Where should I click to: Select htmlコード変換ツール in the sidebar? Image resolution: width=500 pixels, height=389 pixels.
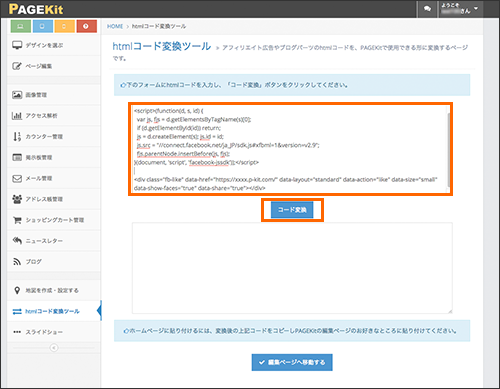point(53,311)
